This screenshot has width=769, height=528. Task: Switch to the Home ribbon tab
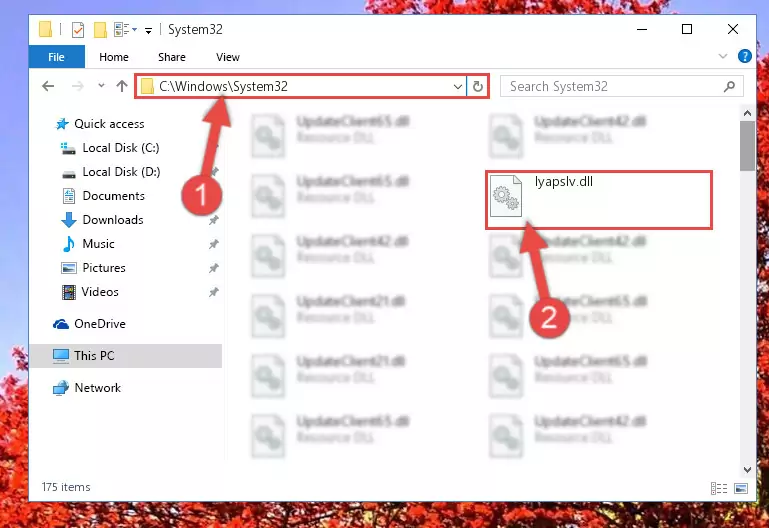point(114,57)
